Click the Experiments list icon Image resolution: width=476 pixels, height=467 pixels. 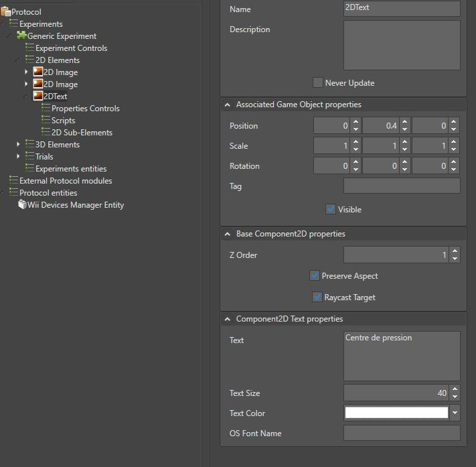tap(13, 23)
